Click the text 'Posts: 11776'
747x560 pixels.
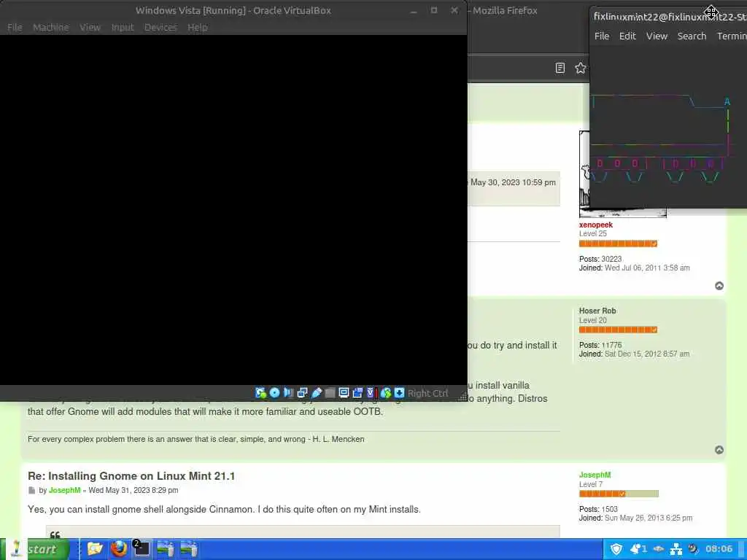point(600,345)
